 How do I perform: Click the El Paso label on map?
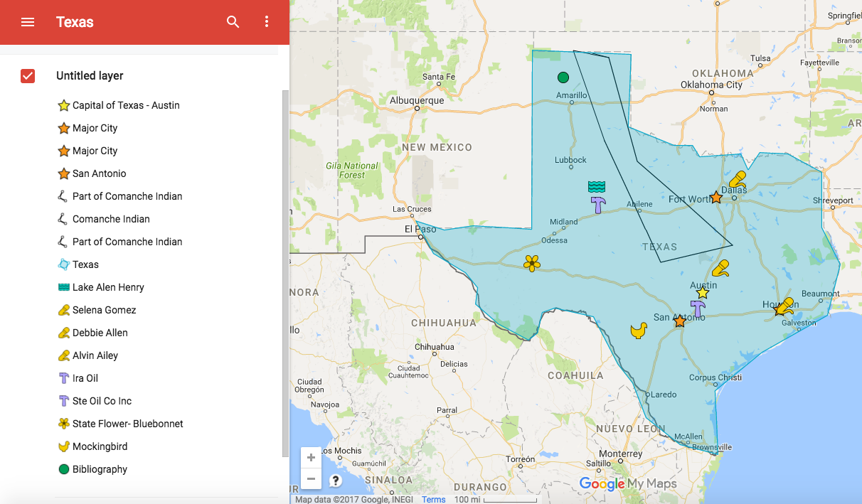(x=420, y=229)
